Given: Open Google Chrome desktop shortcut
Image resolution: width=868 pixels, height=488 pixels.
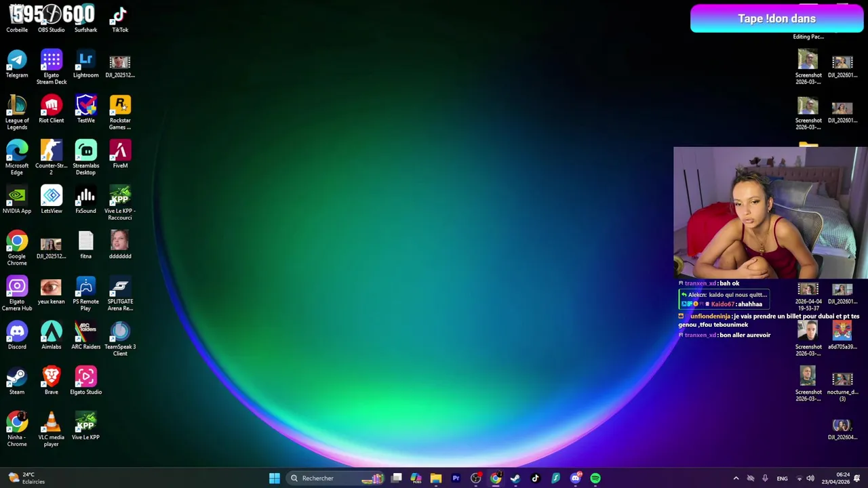Looking at the screenshot, I should pos(17,249).
